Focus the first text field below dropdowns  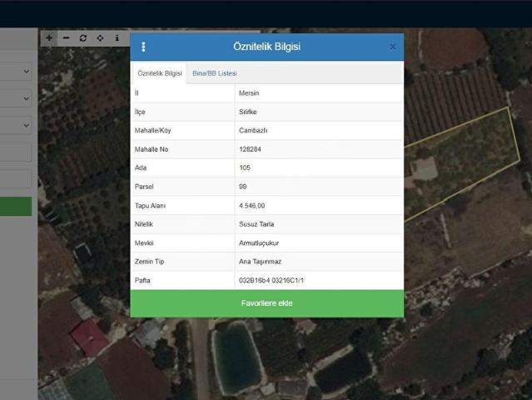pos(15,152)
